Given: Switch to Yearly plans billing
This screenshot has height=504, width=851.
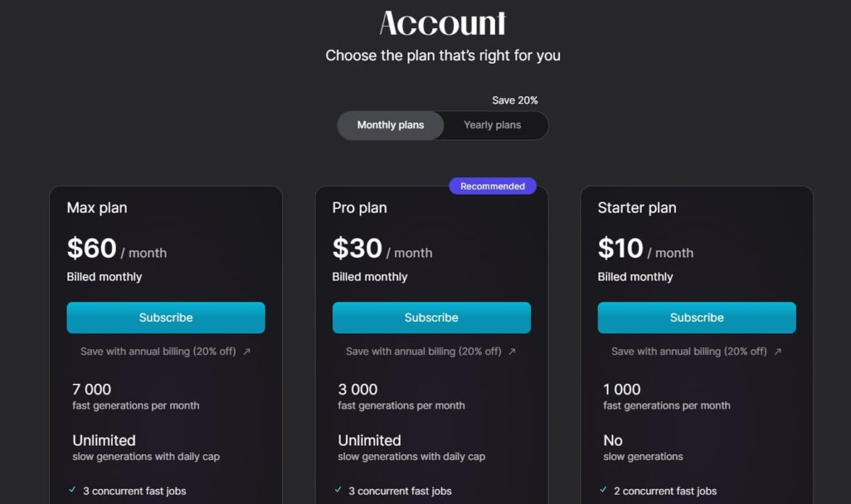Looking at the screenshot, I should click(492, 125).
